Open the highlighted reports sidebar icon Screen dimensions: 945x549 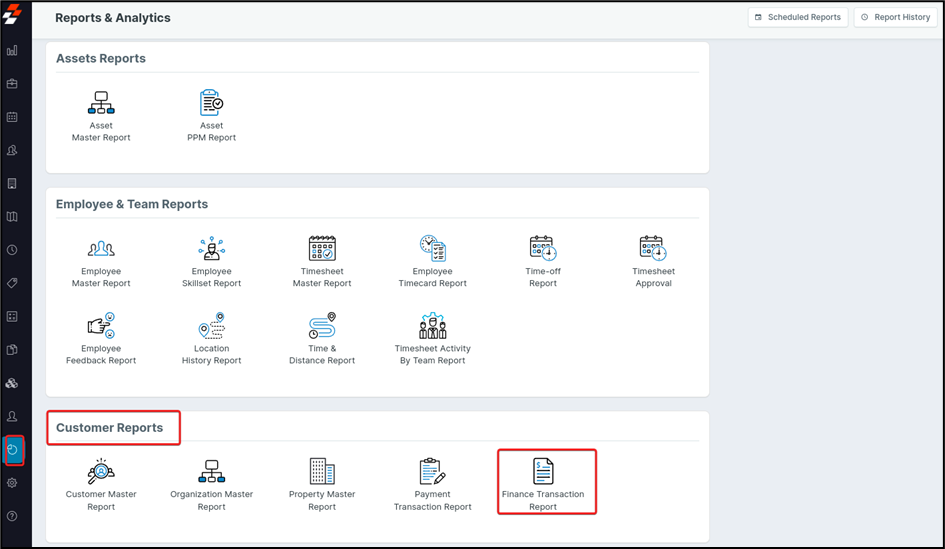click(x=13, y=450)
